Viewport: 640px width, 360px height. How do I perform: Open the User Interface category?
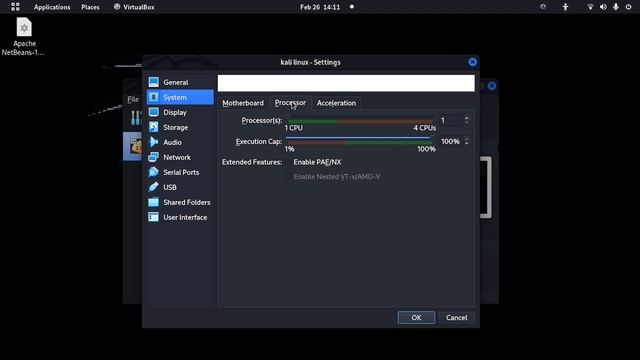180,217
